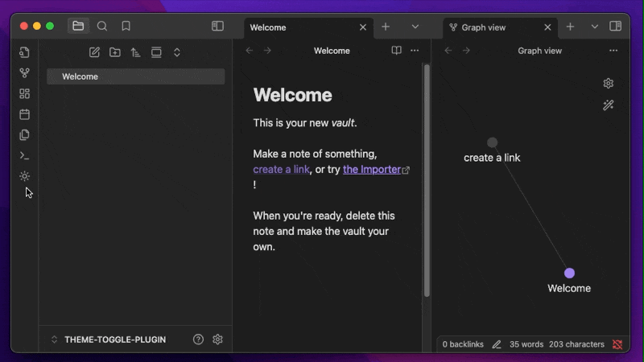Toggle editing mode pencil in status bar
Screen dimensions: 644x362
pyautogui.click(x=497, y=344)
